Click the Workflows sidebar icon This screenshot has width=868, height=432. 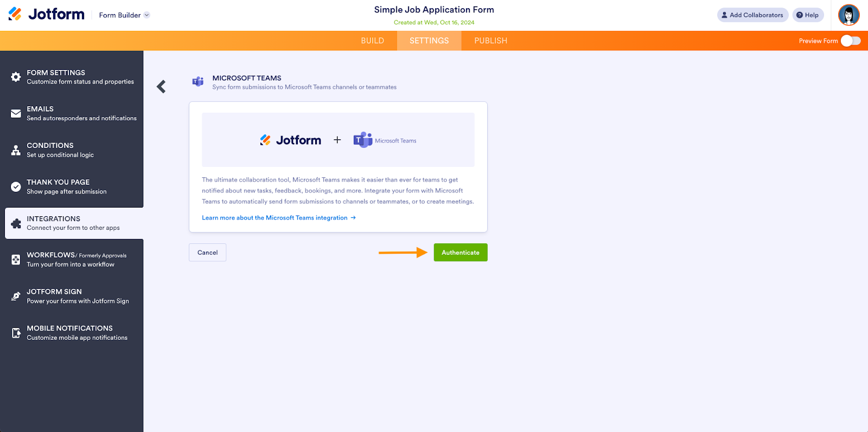pyautogui.click(x=16, y=260)
